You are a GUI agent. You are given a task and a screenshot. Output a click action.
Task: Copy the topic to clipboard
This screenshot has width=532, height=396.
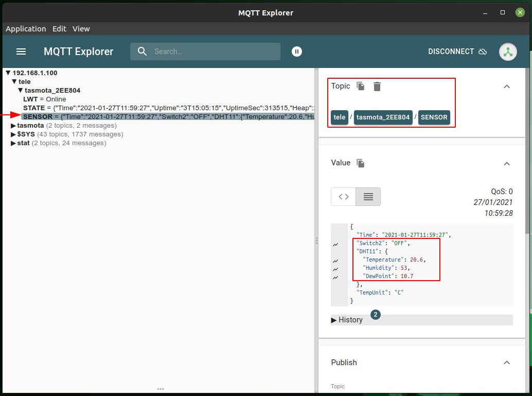(x=360, y=87)
